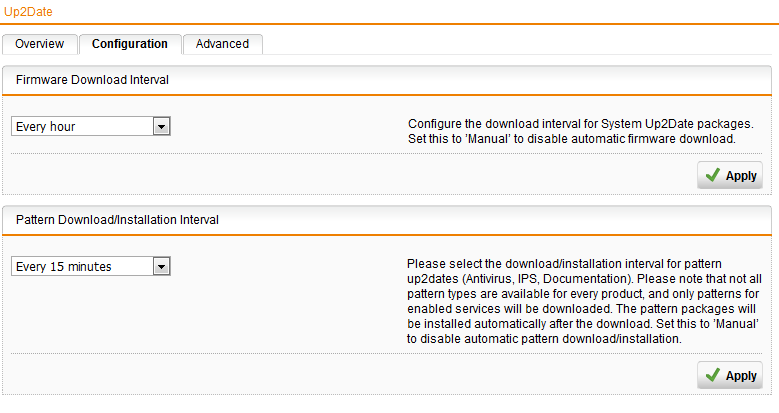Click the 'disable automatic pattern download/installation' text

[x=551, y=339]
